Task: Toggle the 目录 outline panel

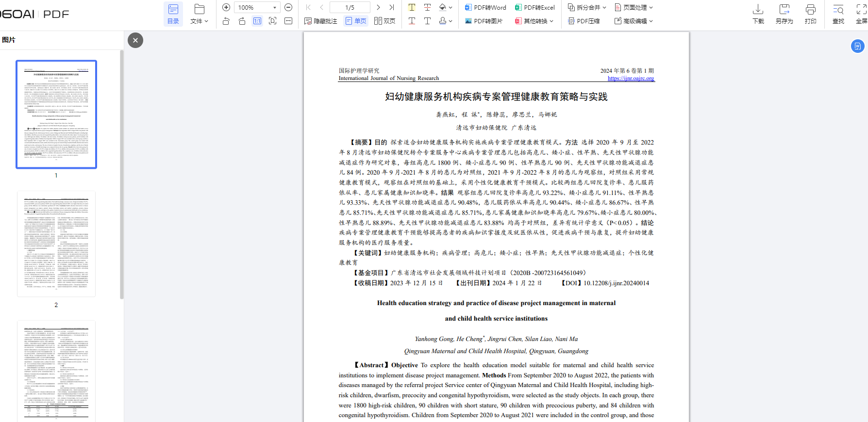Action: 173,14
